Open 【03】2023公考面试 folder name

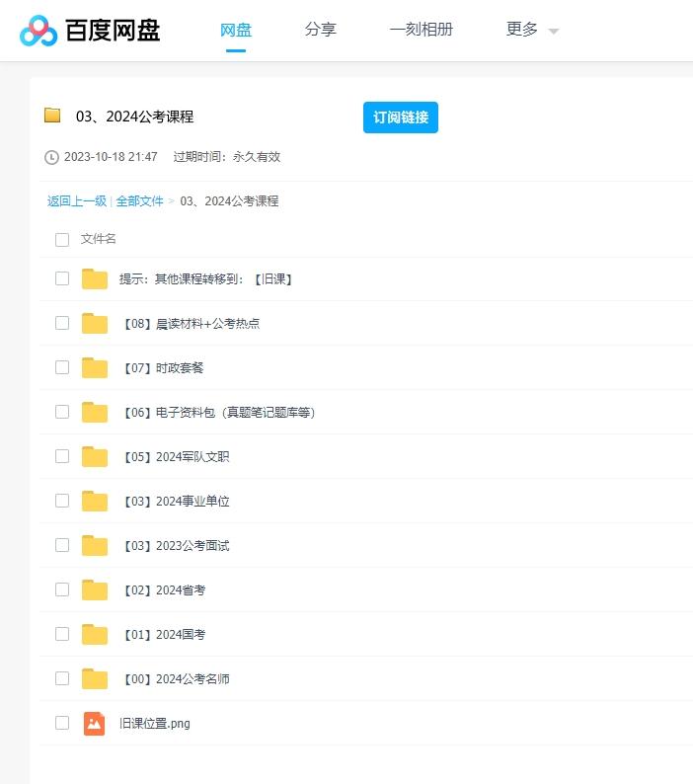[x=175, y=545]
